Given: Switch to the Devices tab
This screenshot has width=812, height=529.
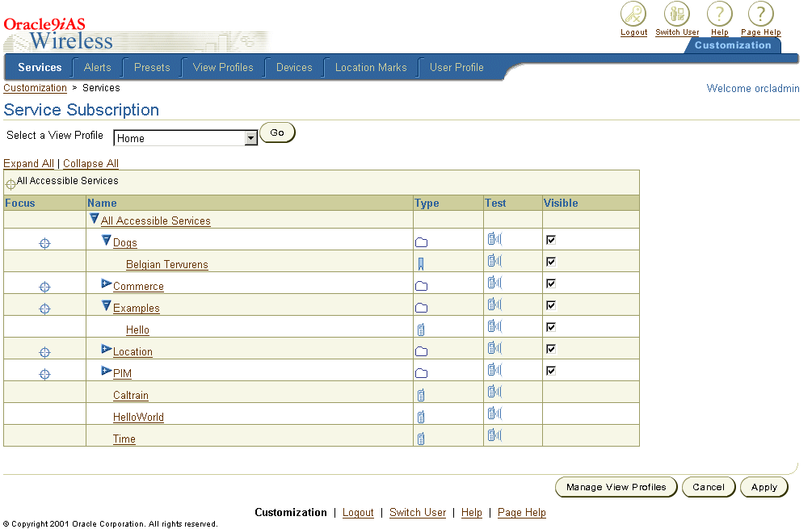Looking at the screenshot, I should click(x=294, y=67).
